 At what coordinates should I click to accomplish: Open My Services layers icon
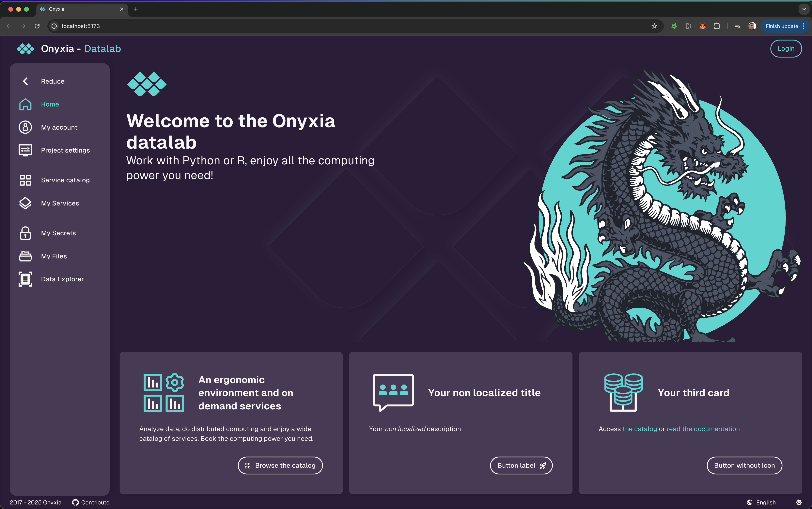[x=25, y=203]
